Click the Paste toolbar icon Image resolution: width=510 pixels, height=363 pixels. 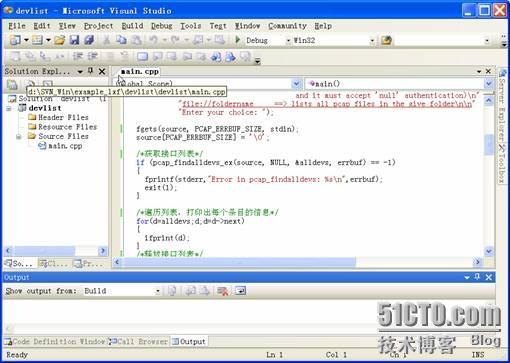(x=136, y=40)
